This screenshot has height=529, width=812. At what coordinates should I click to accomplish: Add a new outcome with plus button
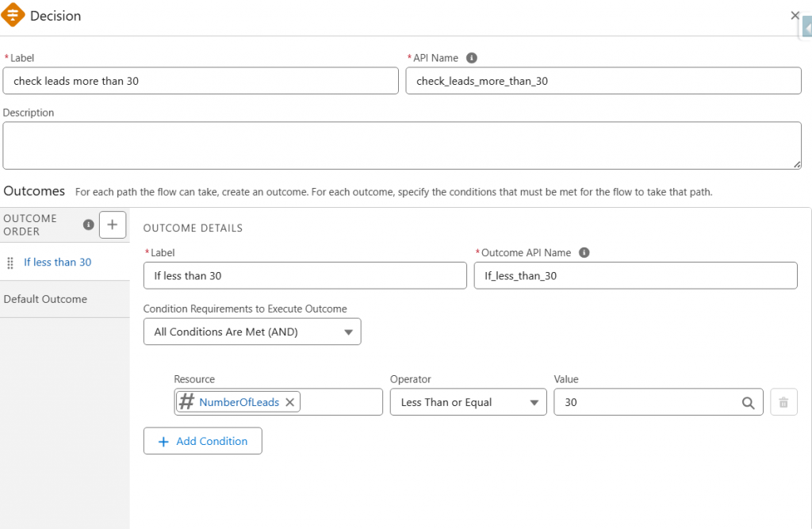point(113,225)
